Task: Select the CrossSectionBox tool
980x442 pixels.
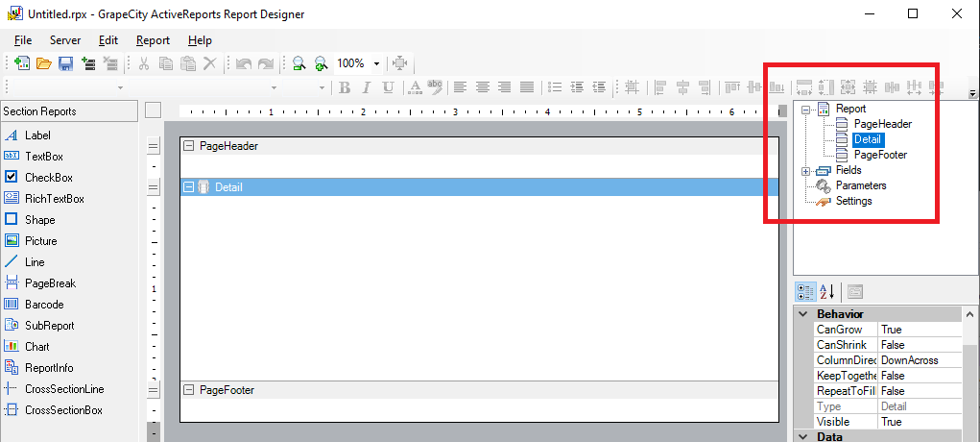Action: (54, 410)
